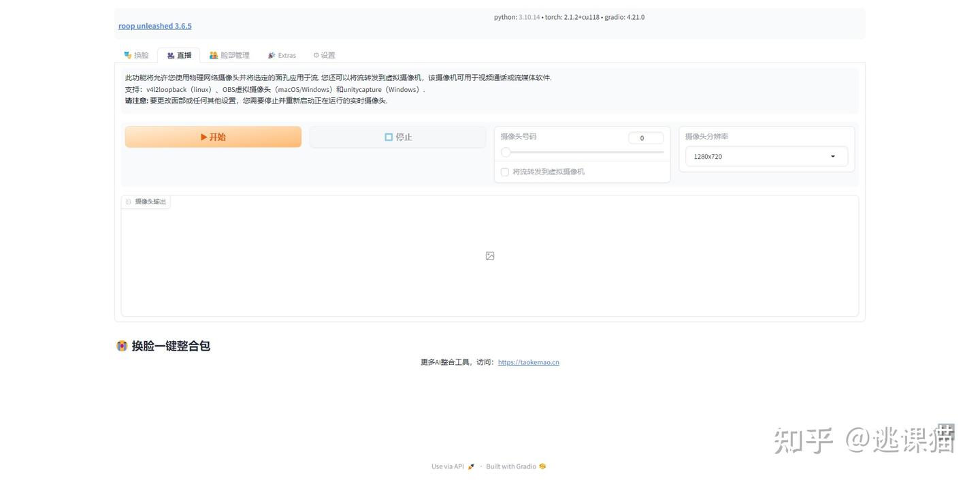Click the Extras tab party icon
This screenshot has width=980, height=480.
(x=272, y=55)
